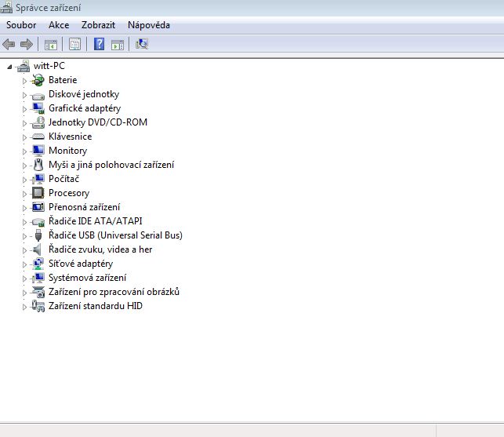Select Grafické adaptéry label
The height and width of the screenshot is (437, 504).
(85, 108)
